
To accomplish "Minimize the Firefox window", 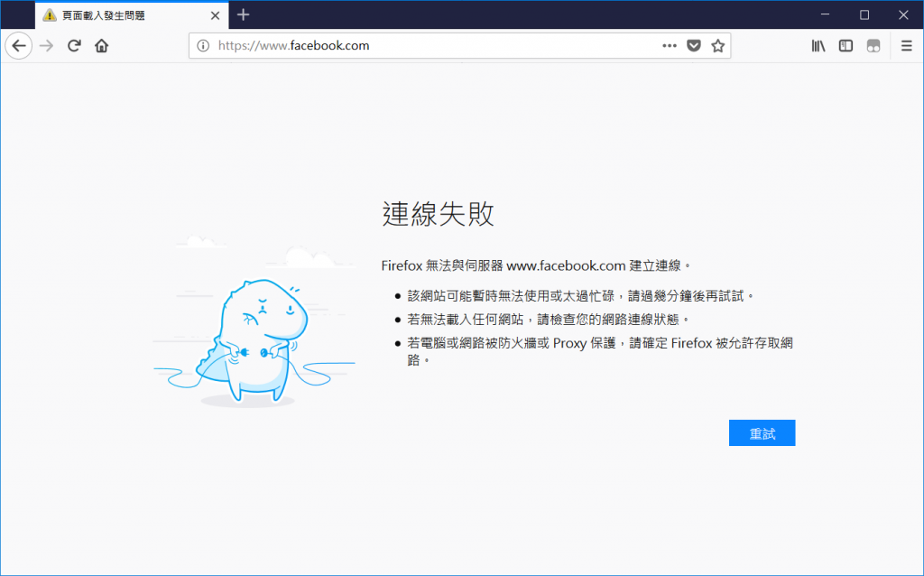I will coord(825,14).
